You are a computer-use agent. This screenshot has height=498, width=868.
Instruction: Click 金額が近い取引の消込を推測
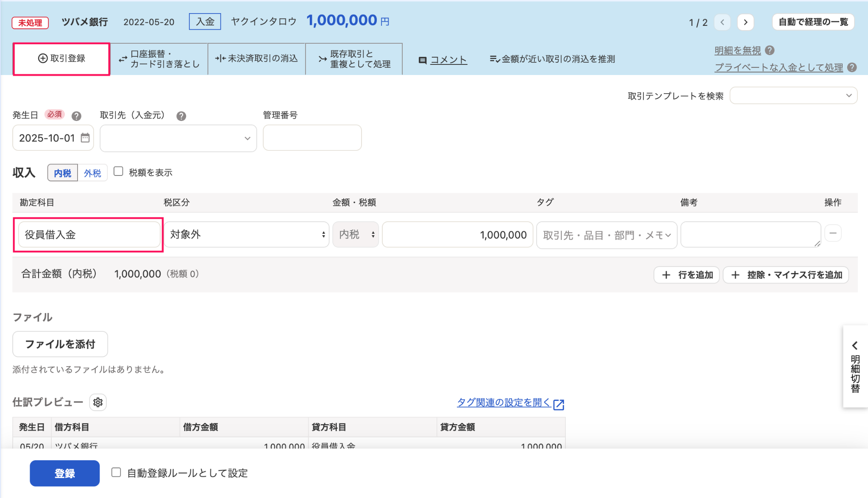tap(552, 59)
